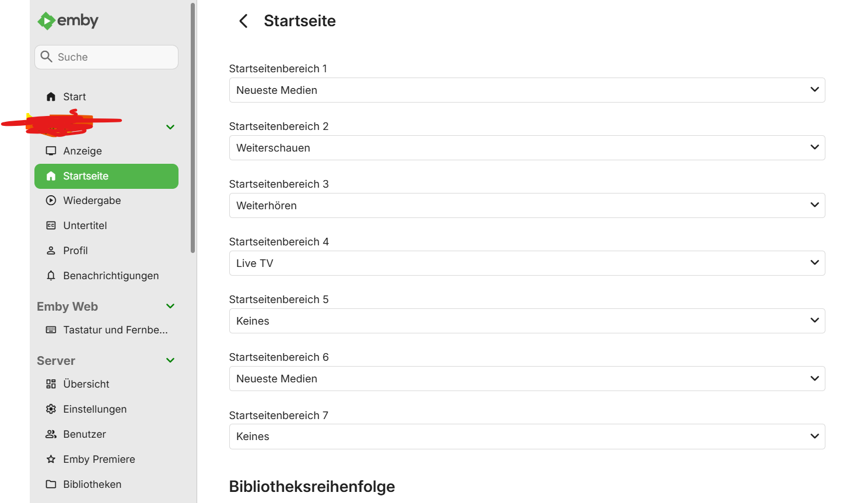Open the Bibliotheken page
Screen dimensions: 868x503
[x=92, y=484]
